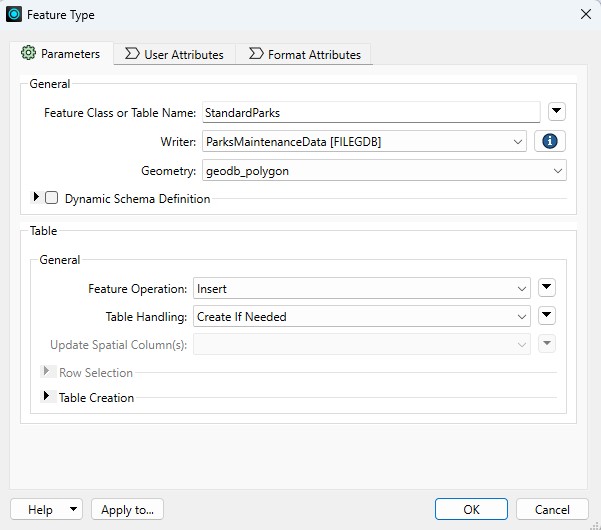Expand the Table Creation section

(x=46, y=397)
